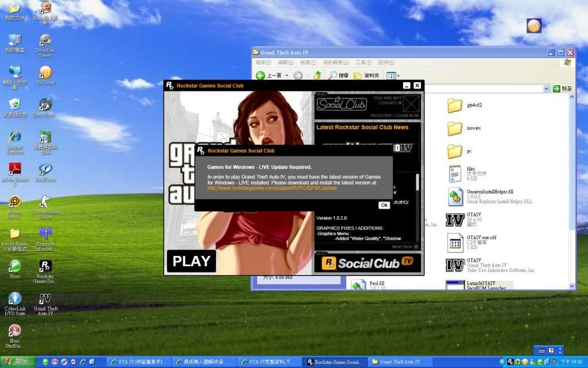Viewport: 588px width, 368px height.
Task: Select the gta4cd2 folder
Action: point(455,105)
